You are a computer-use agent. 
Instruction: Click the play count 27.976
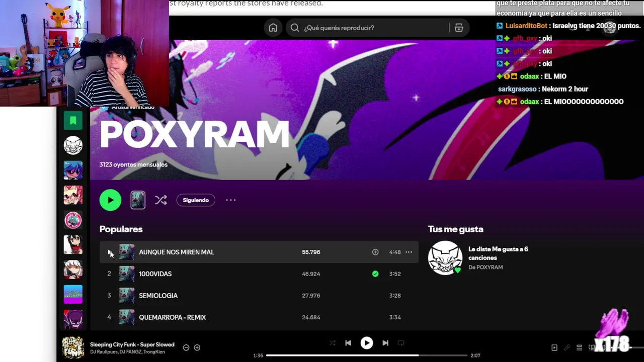point(311,296)
